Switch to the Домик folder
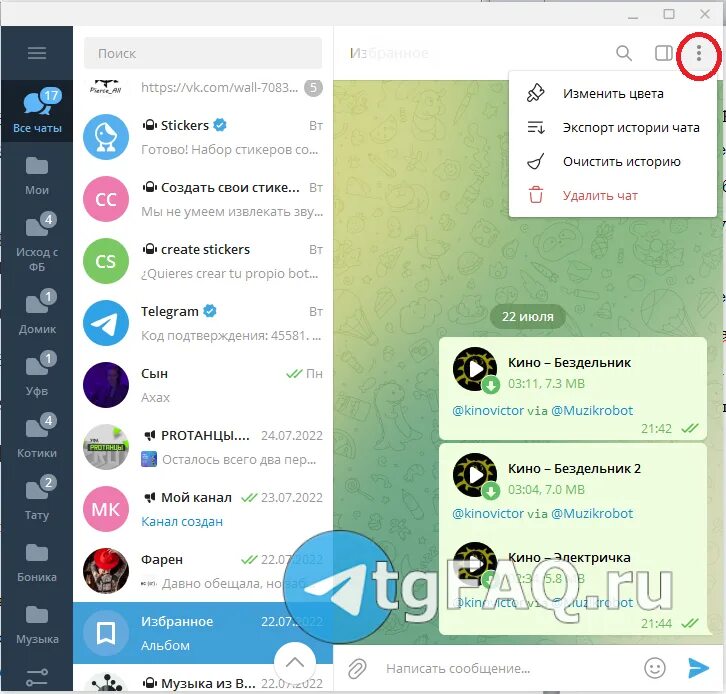The height and width of the screenshot is (694, 726). [37, 313]
